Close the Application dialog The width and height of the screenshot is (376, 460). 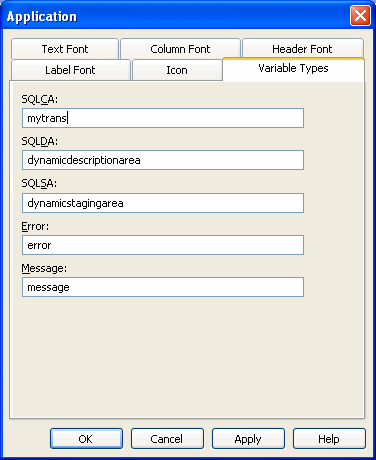pyautogui.click(x=360, y=15)
